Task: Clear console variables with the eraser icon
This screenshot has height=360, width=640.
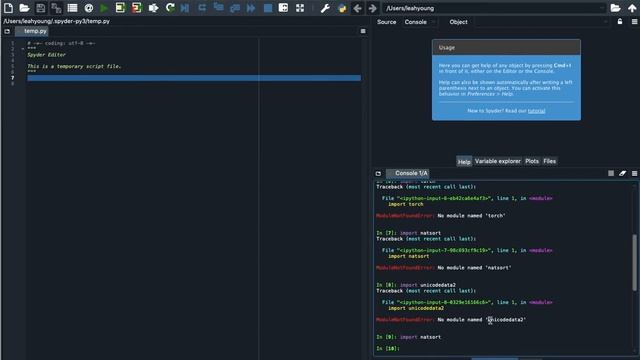Action: click(622, 173)
